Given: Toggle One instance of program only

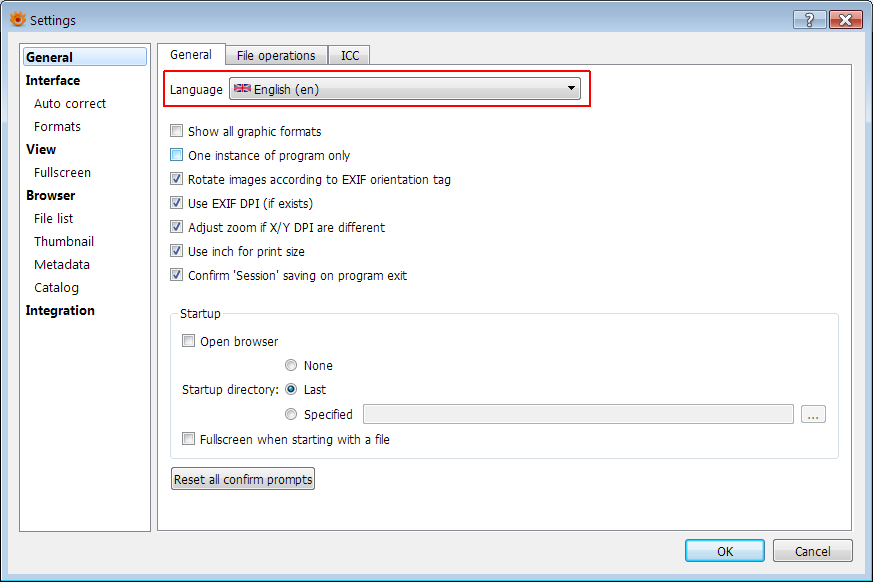Looking at the screenshot, I should [177, 155].
